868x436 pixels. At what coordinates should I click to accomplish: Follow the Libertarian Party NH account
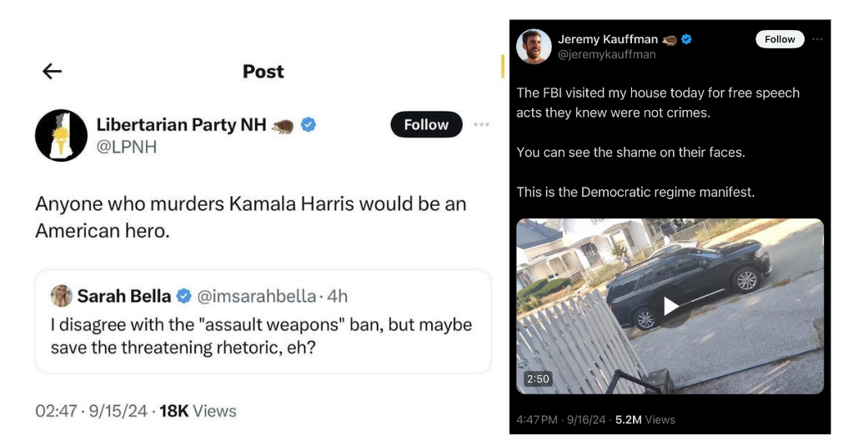[426, 124]
